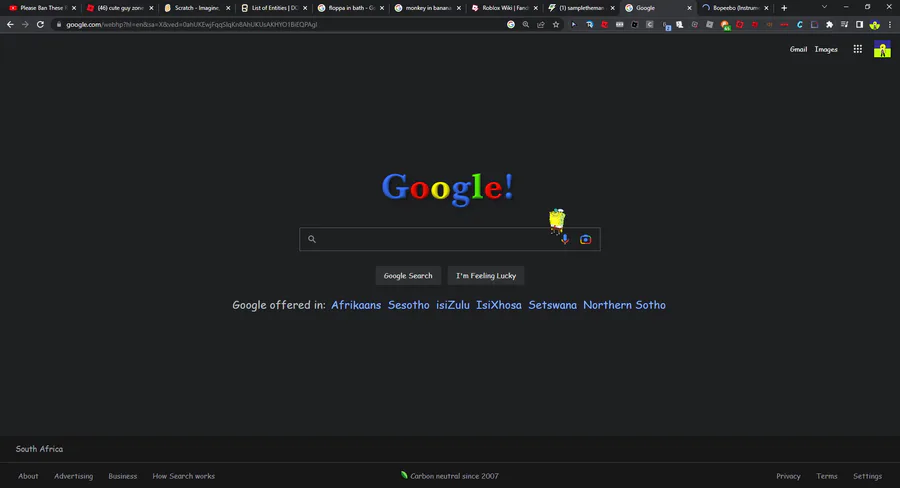
Task: Click the extension icon with green badge
Action: click(x=725, y=25)
